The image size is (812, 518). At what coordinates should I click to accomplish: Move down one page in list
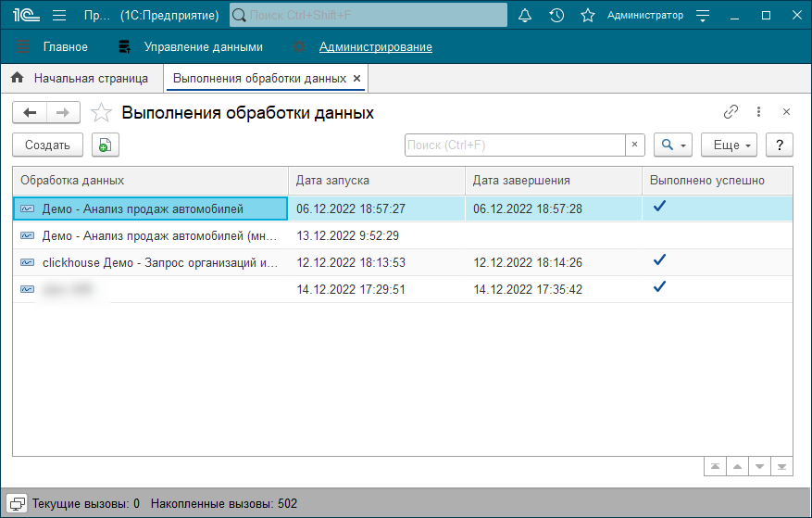coord(760,467)
